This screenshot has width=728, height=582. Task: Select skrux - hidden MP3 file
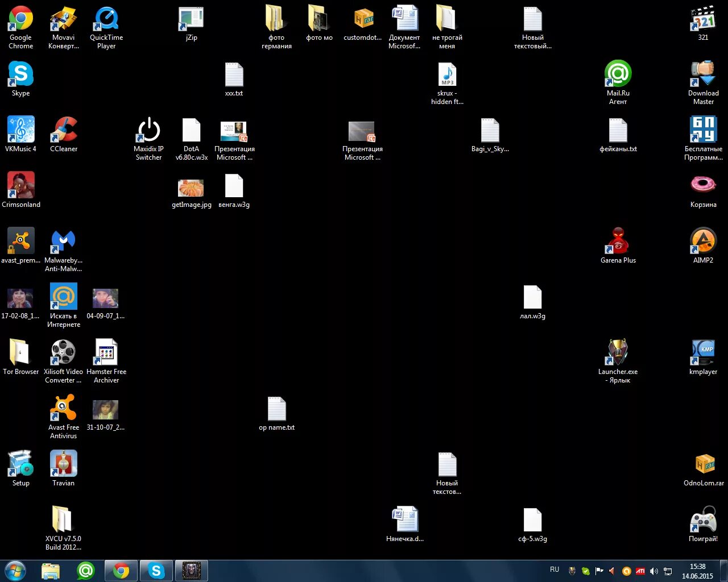(448, 83)
